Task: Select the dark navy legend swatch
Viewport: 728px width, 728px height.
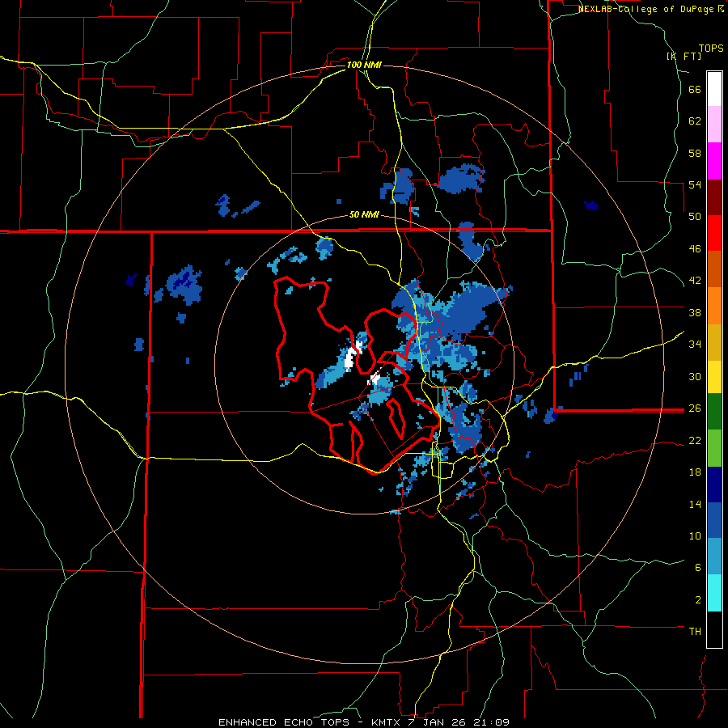Action: pyautogui.click(x=714, y=485)
